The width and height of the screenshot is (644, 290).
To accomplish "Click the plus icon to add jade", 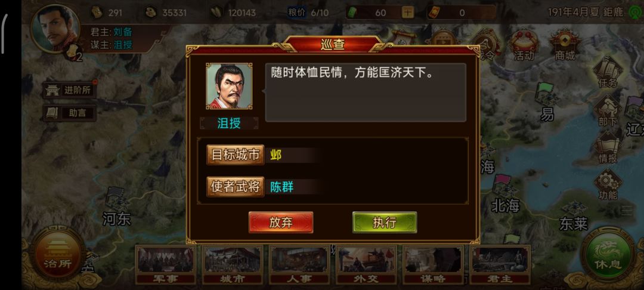I will [407, 13].
